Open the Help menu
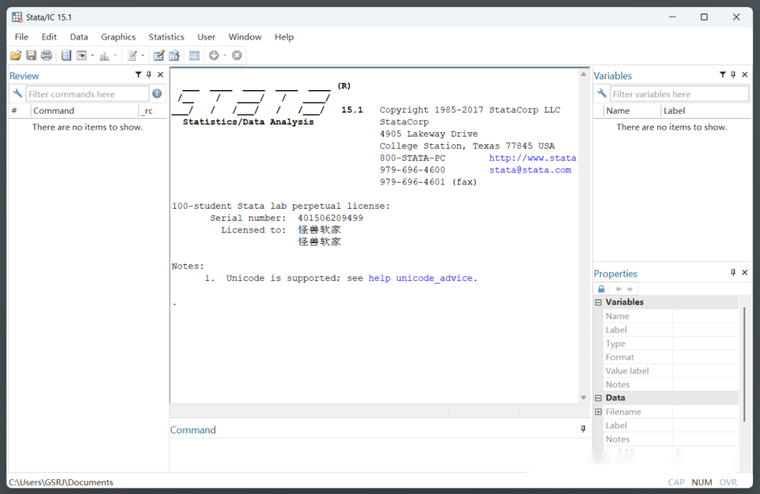The image size is (760, 494). point(284,37)
